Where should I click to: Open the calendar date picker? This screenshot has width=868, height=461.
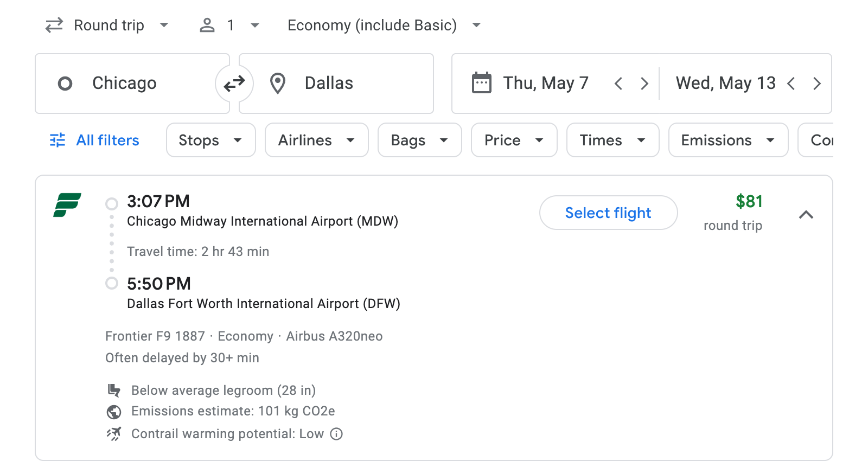(481, 82)
